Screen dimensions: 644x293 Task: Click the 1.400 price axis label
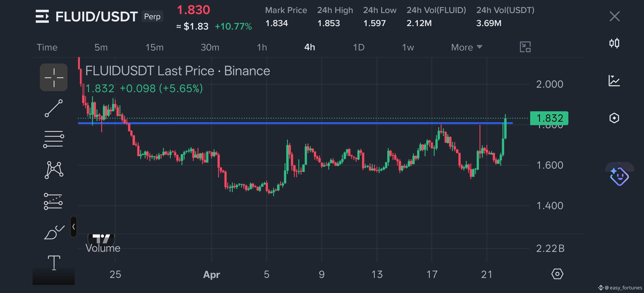click(550, 206)
